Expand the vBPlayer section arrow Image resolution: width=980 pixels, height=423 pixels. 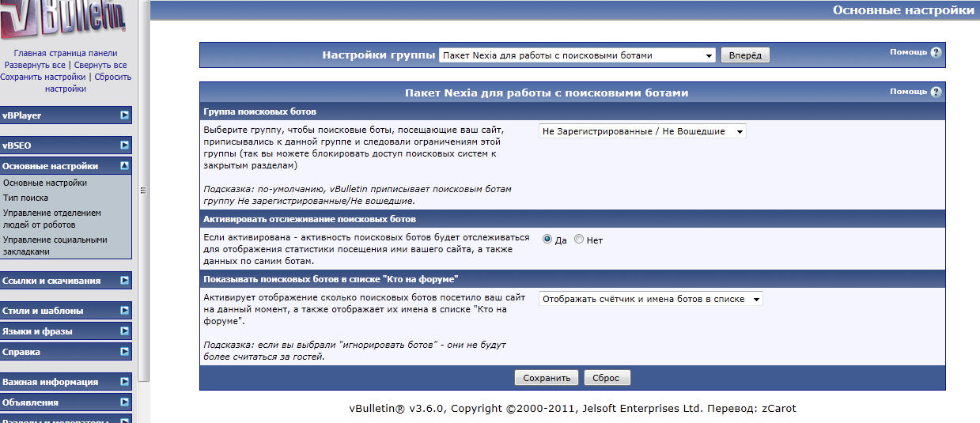tap(124, 115)
